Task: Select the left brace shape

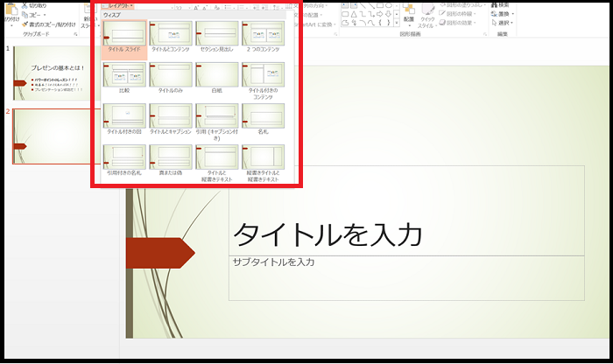Action: (x=379, y=23)
